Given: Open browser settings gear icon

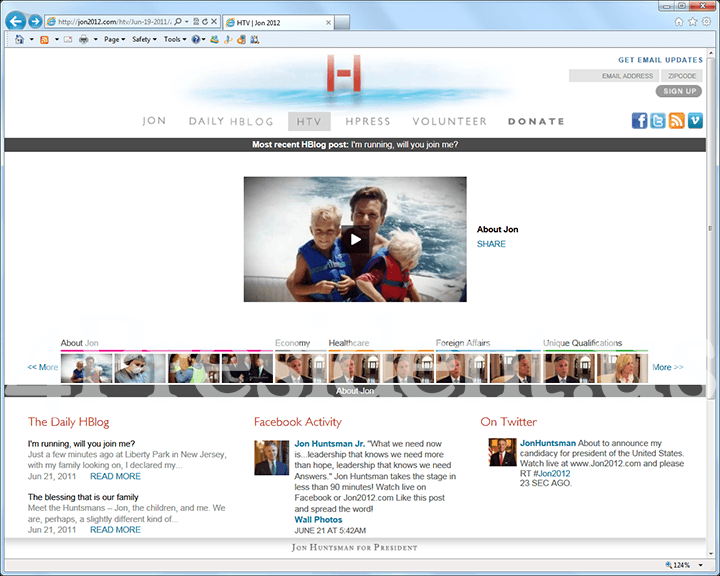Looking at the screenshot, I should pos(706,22).
